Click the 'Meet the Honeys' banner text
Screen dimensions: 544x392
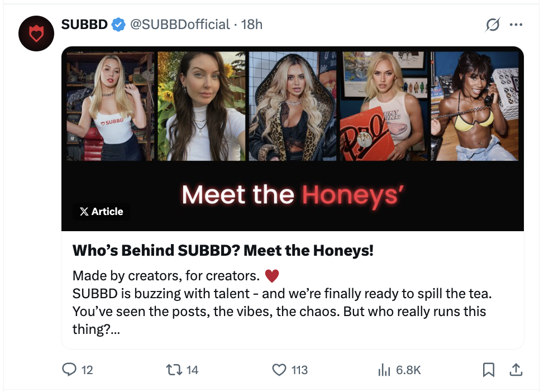click(292, 195)
